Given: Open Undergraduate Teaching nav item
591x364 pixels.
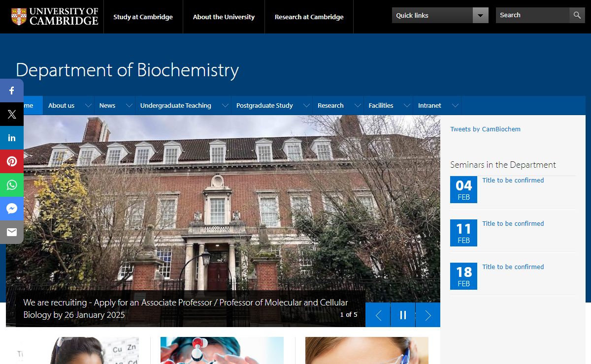Looking at the screenshot, I should click(176, 105).
